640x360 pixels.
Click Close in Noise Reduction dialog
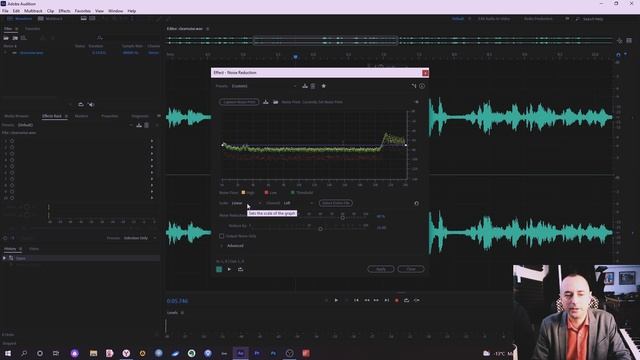[411, 269]
